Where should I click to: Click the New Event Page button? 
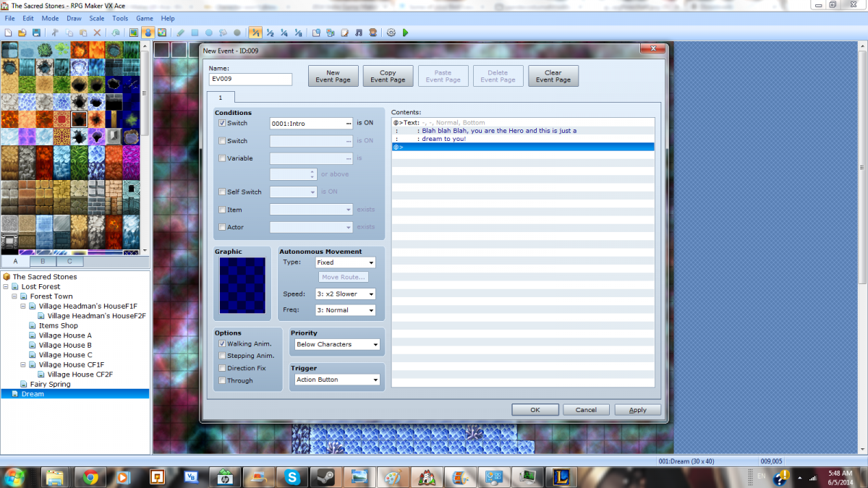coord(333,76)
